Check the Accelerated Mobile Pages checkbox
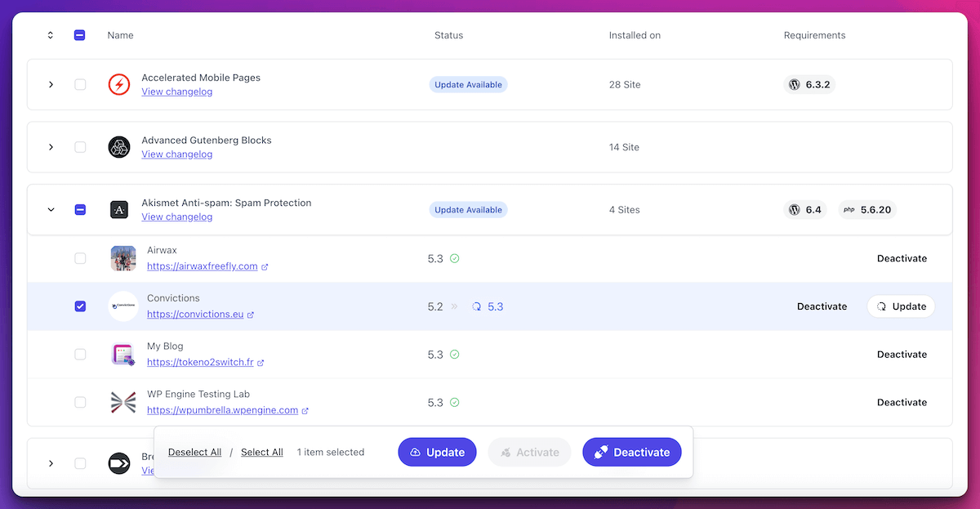Viewport: 980px width, 509px height. point(80,84)
